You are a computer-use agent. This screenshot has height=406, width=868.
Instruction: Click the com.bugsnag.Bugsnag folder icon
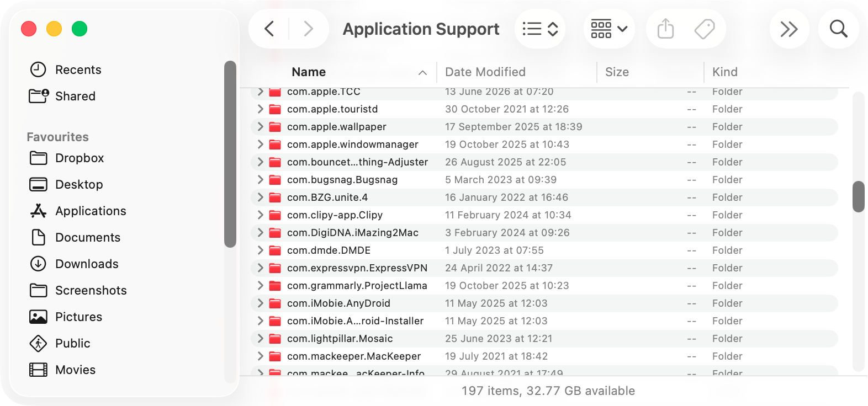pyautogui.click(x=275, y=180)
